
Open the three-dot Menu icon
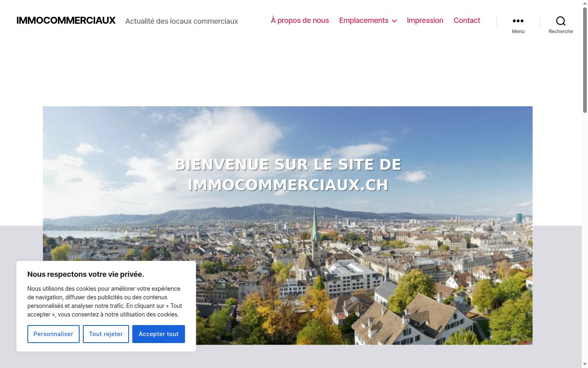[x=518, y=21]
